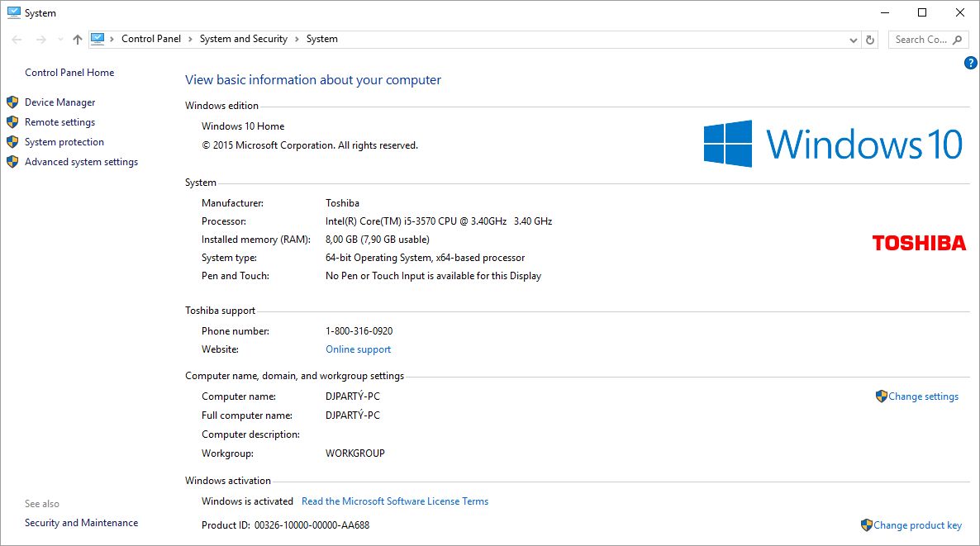Click the Back navigation arrow
Screen dimensions: 980x546
point(17,40)
